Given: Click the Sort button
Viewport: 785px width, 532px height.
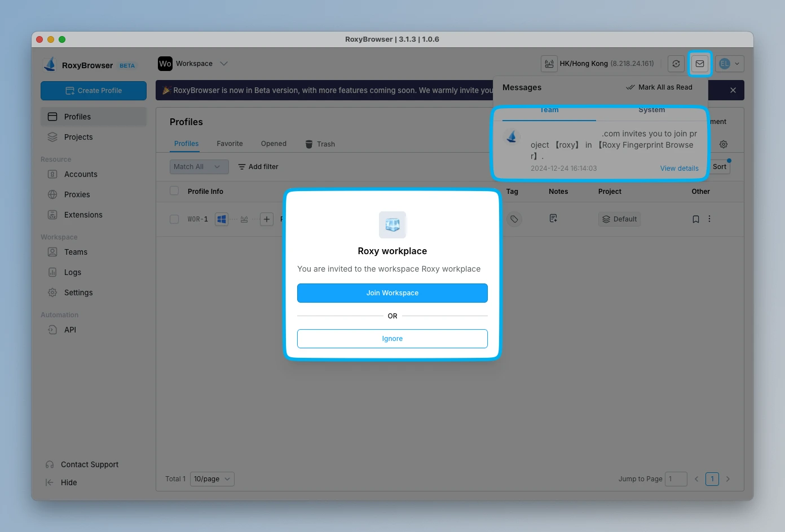Looking at the screenshot, I should [720, 167].
